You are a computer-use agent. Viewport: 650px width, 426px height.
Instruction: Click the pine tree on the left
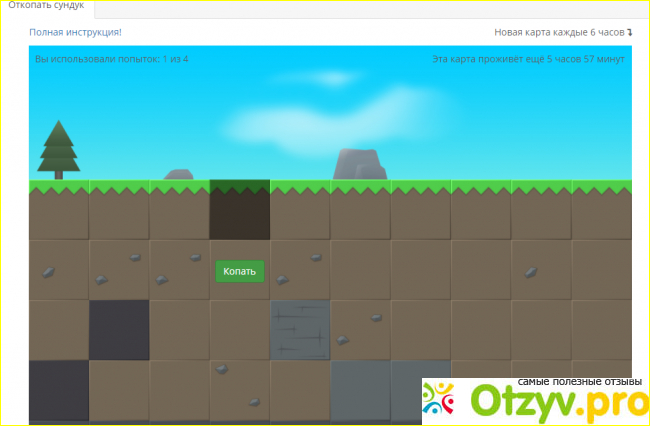click(x=57, y=150)
